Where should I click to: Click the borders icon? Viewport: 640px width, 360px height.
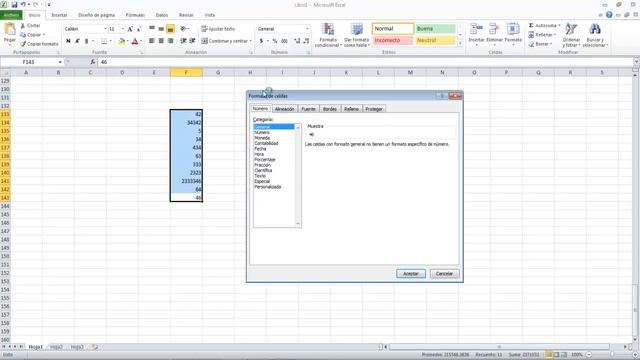(x=104, y=41)
